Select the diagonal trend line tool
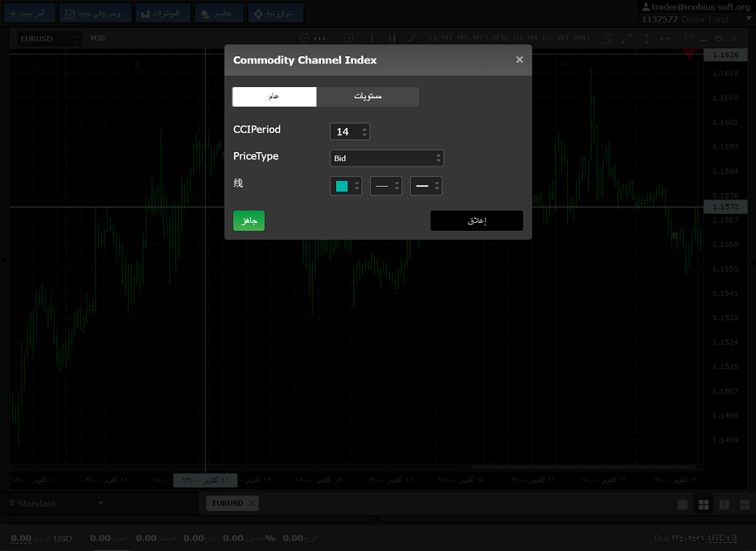Viewport: 756px width, 551px height. pyautogui.click(x=627, y=39)
